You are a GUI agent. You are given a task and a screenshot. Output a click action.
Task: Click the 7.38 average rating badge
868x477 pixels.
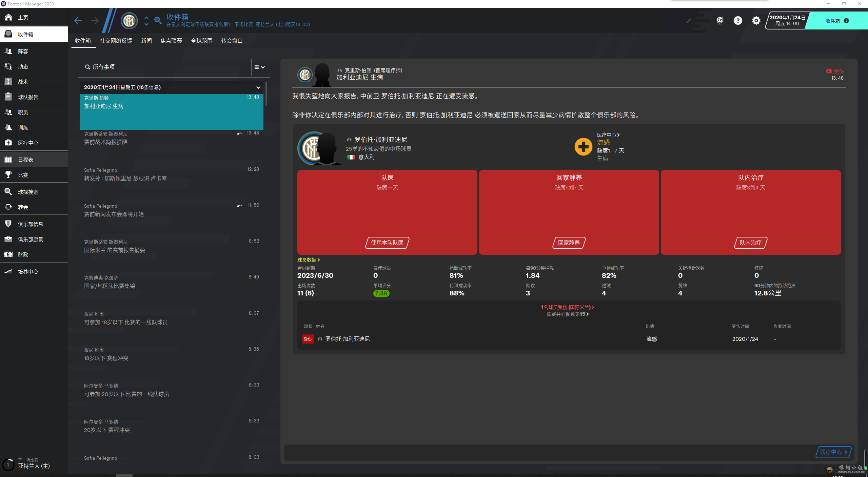point(381,293)
